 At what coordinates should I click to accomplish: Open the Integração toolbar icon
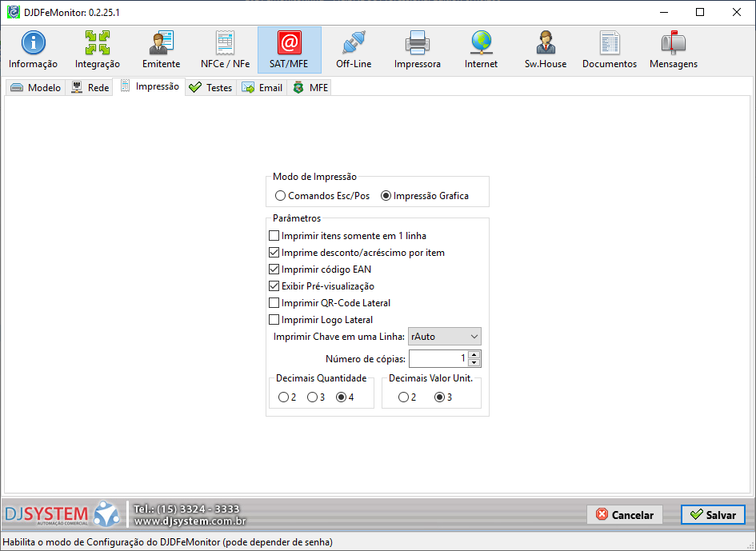[x=97, y=50]
